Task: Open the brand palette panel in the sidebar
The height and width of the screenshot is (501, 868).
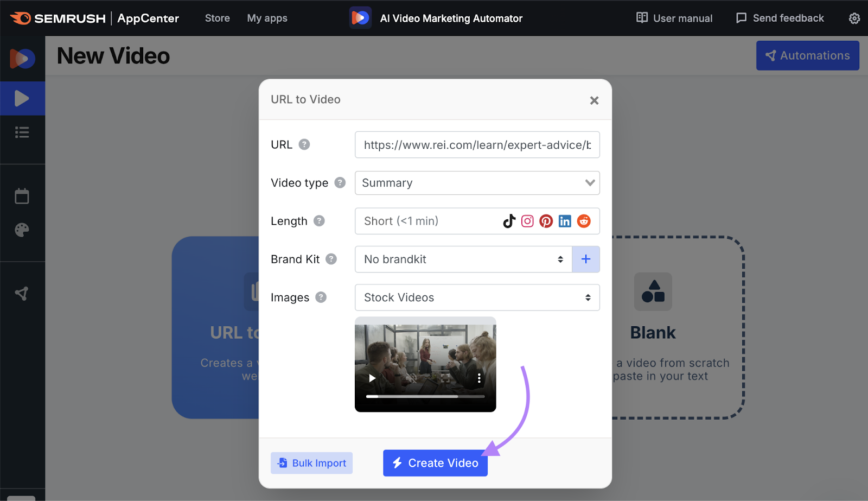Action: (x=22, y=229)
